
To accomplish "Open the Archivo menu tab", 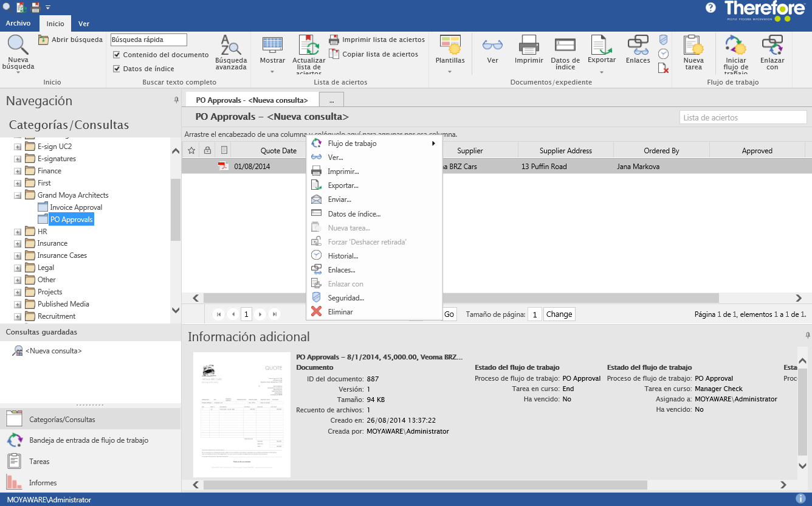I will pyautogui.click(x=18, y=23).
